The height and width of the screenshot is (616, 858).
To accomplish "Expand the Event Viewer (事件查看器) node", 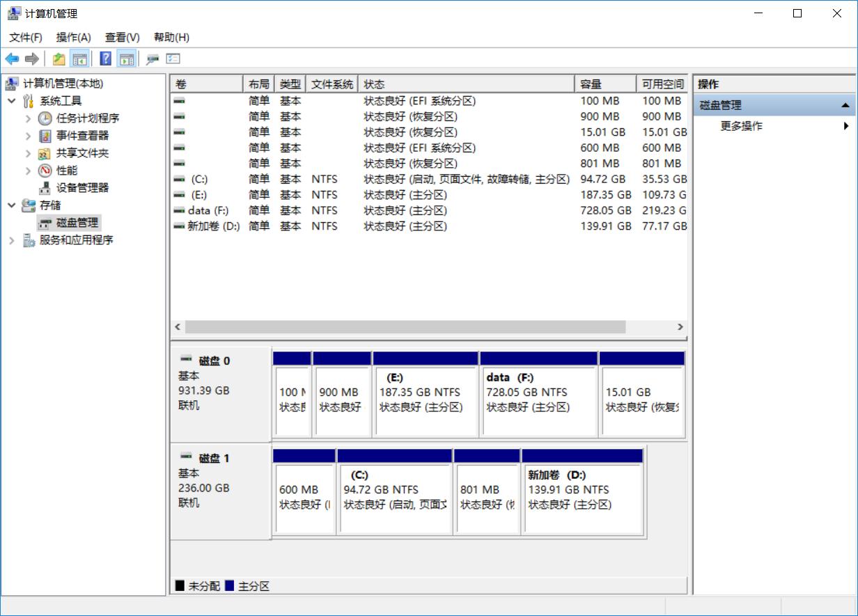I will tap(29, 136).
